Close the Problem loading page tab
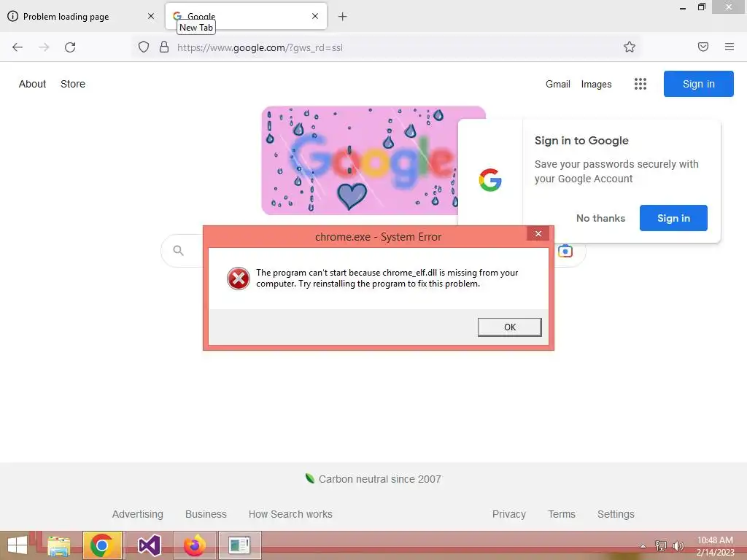The height and width of the screenshot is (560, 747). (x=150, y=16)
